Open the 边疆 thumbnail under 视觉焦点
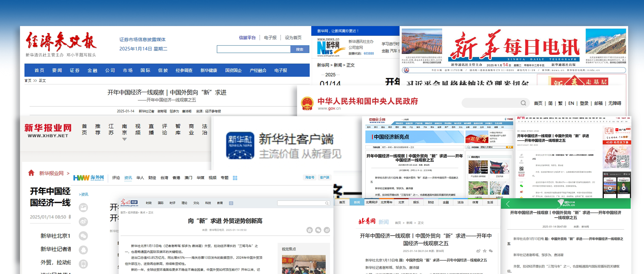This screenshot has height=274, width=644. click(x=304, y=264)
